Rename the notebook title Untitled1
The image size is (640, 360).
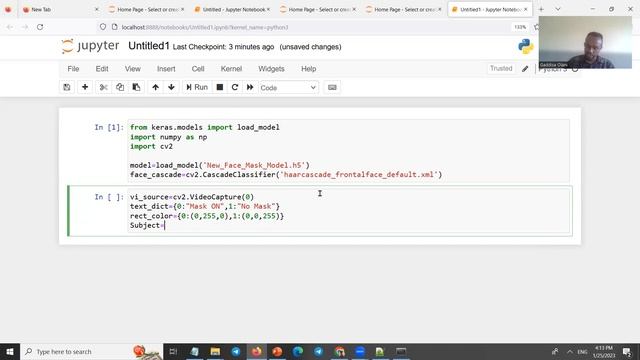pyautogui.click(x=149, y=46)
